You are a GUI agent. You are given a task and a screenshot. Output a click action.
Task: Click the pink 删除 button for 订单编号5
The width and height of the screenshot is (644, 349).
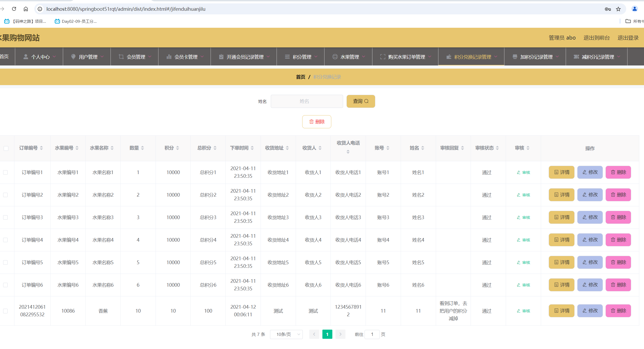(618, 262)
